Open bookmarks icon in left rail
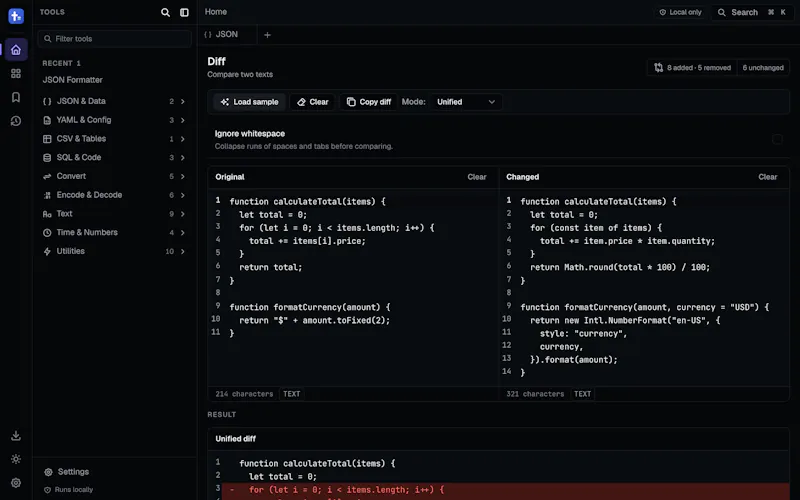 16,97
